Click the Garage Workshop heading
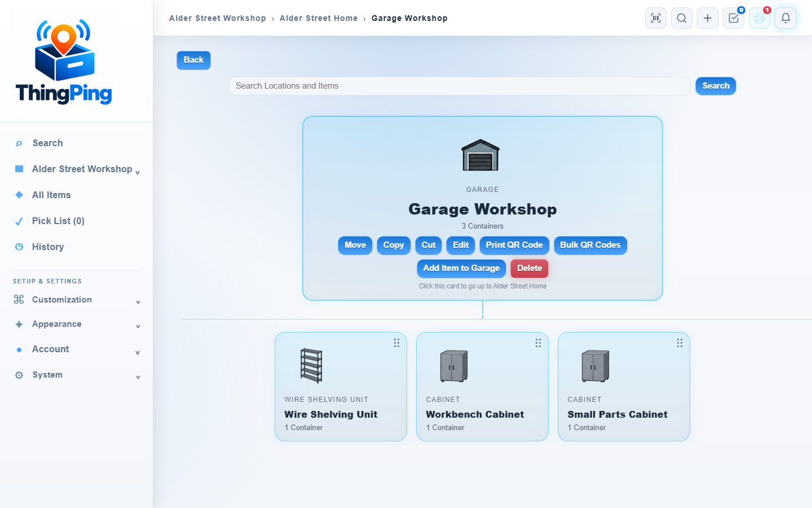This screenshot has height=508, width=812. (483, 209)
